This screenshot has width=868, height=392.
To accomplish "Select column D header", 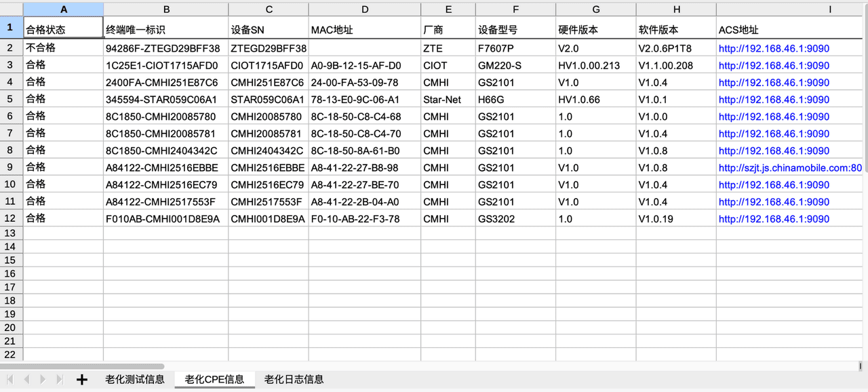I will tap(365, 9).
